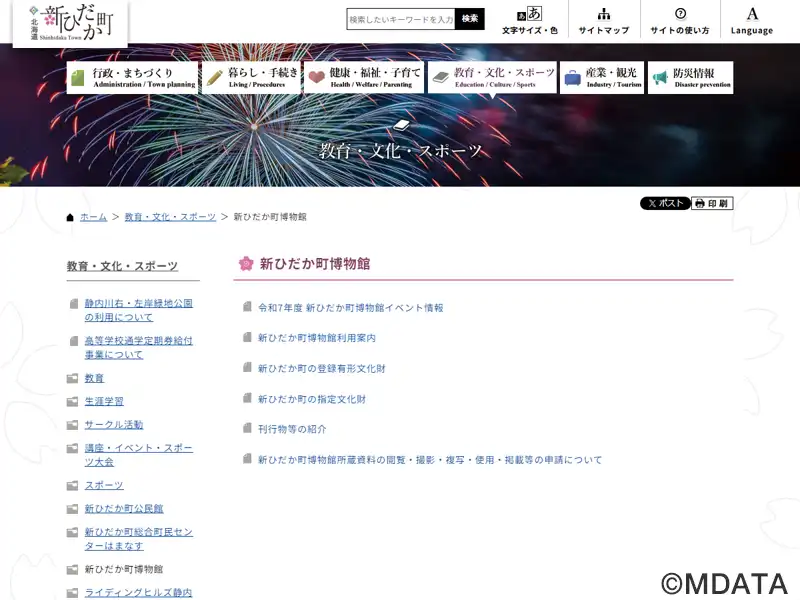Viewport: 800px width, 600px height.
Task: Open 講座・イベント・スポーツ大会 link
Action: (138, 455)
